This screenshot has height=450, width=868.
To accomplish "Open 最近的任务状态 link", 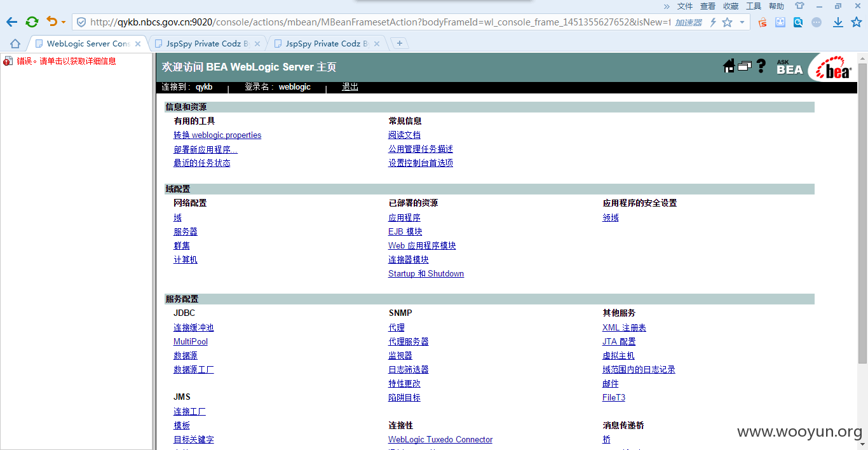I will 202,163.
